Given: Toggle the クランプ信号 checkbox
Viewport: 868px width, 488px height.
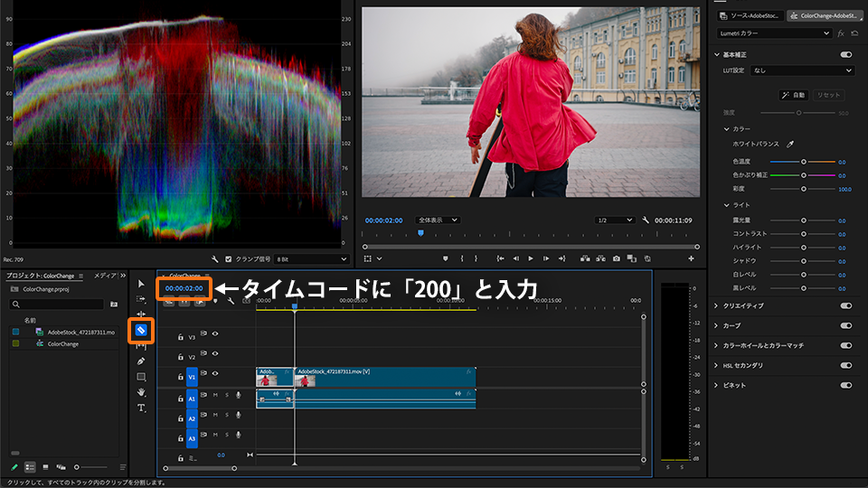Looking at the screenshot, I should point(228,258).
